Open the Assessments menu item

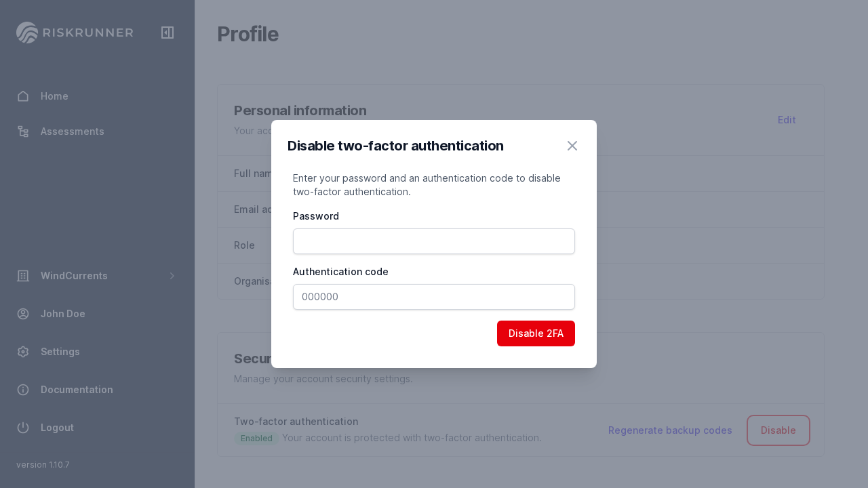point(72,131)
